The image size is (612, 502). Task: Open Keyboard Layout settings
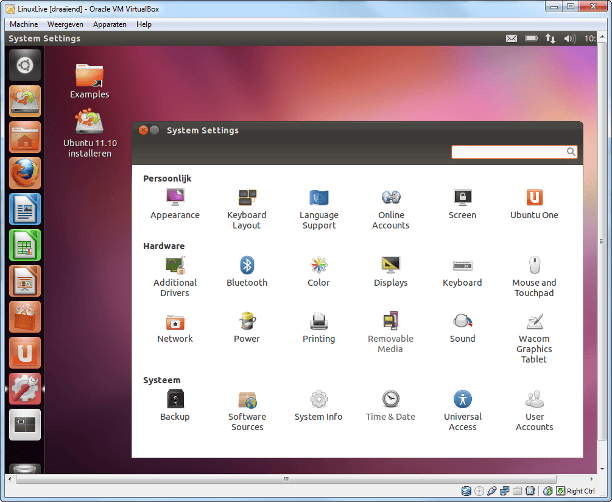click(x=247, y=209)
